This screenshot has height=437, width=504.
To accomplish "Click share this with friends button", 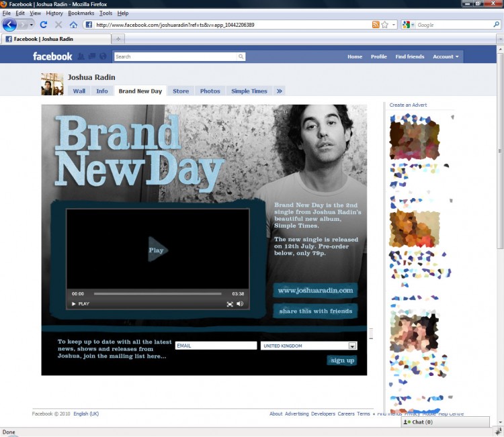I will (x=315, y=311).
